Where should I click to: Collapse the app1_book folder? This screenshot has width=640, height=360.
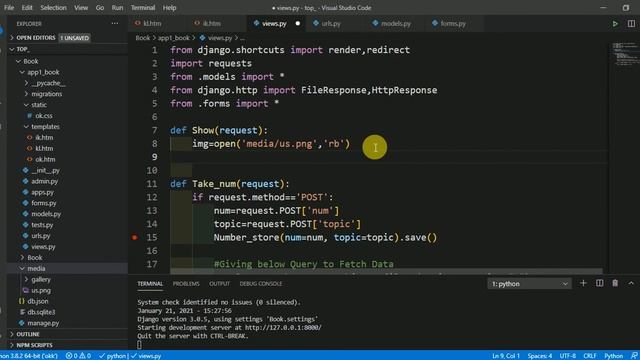(22, 72)
